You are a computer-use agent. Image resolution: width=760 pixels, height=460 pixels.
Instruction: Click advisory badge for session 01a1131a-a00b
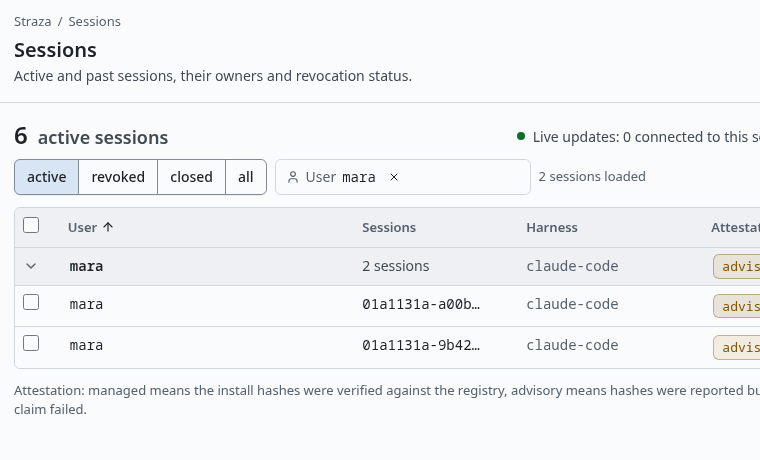[x=736, y=306]
